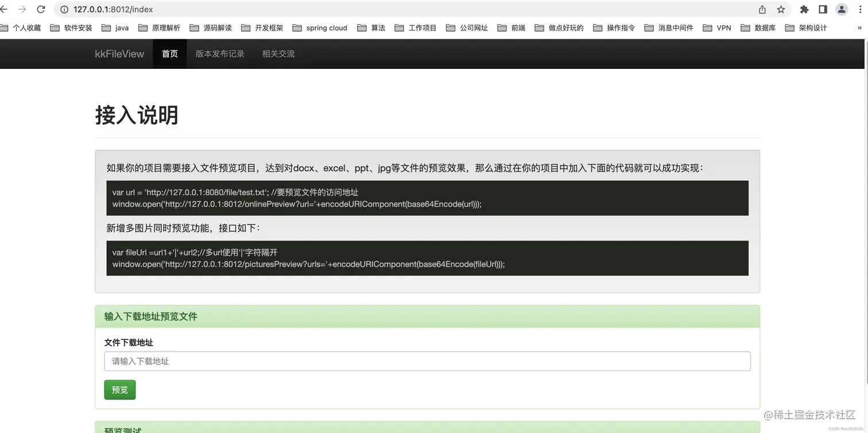Screen dimensions: 868x433
Task: Open the 版本发布记录 menu item
Action: (220, 53)
